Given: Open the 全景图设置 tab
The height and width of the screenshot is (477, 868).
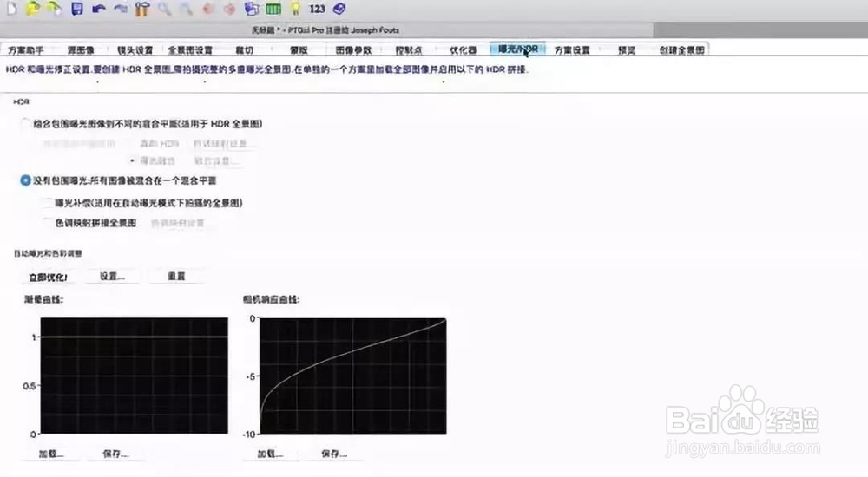Looking at the screenshot, I should 190,49.
